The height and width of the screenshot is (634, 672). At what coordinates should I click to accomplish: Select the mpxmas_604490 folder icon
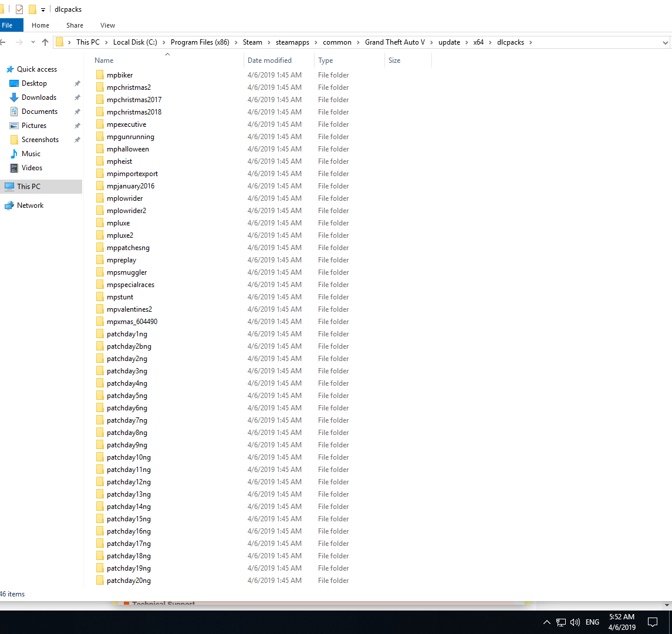(x=100, y=322)
